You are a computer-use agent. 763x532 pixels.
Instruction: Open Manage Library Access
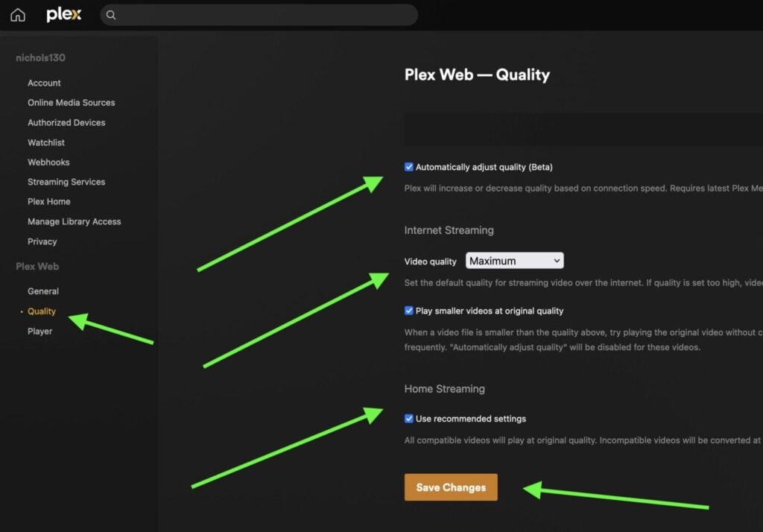coord(74,221)
